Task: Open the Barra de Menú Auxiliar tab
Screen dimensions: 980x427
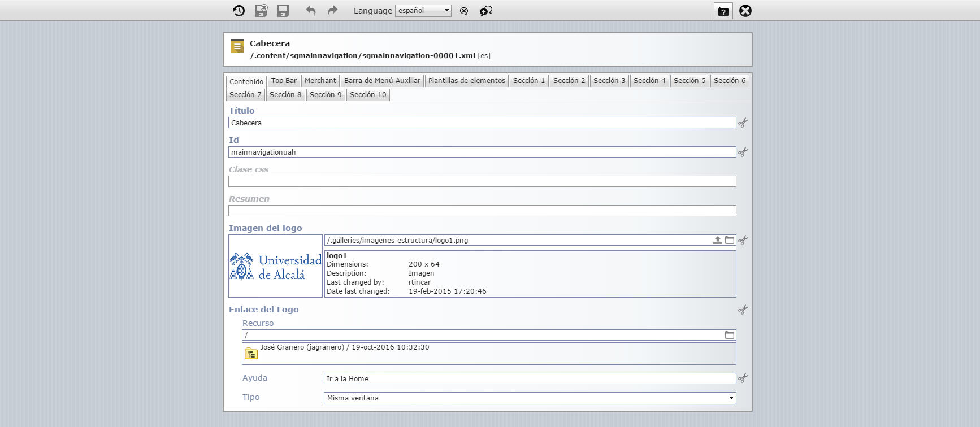Action: pos(382,81)
